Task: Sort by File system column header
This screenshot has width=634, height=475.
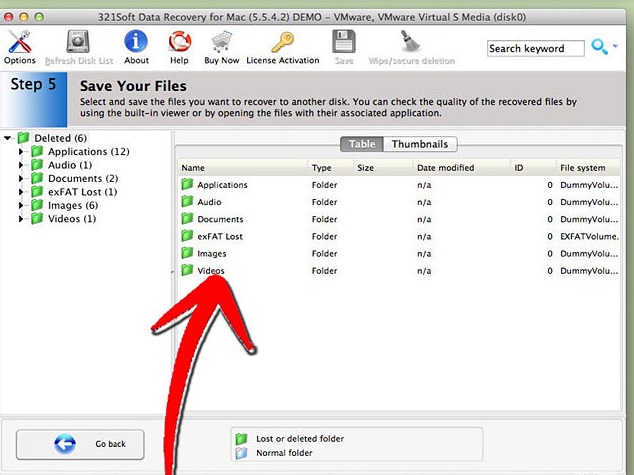Action: pyautogui.click(x=588, y=168)
